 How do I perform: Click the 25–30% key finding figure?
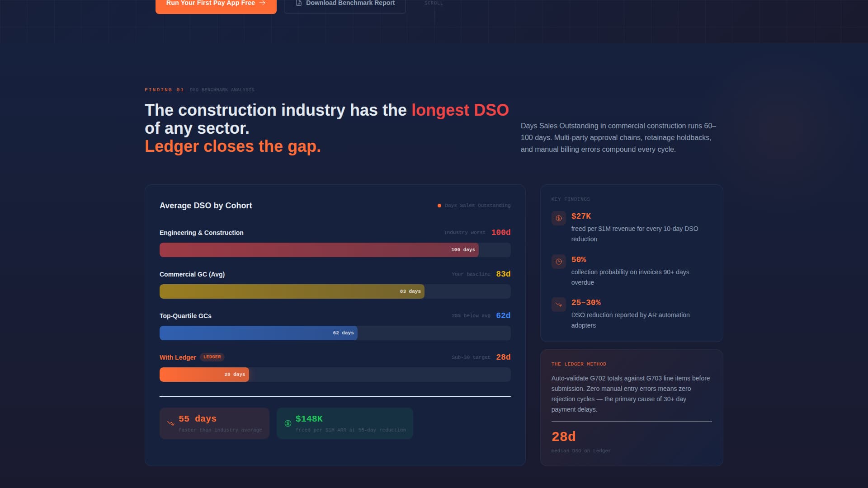pyautogui.click(x=586, y=302)
